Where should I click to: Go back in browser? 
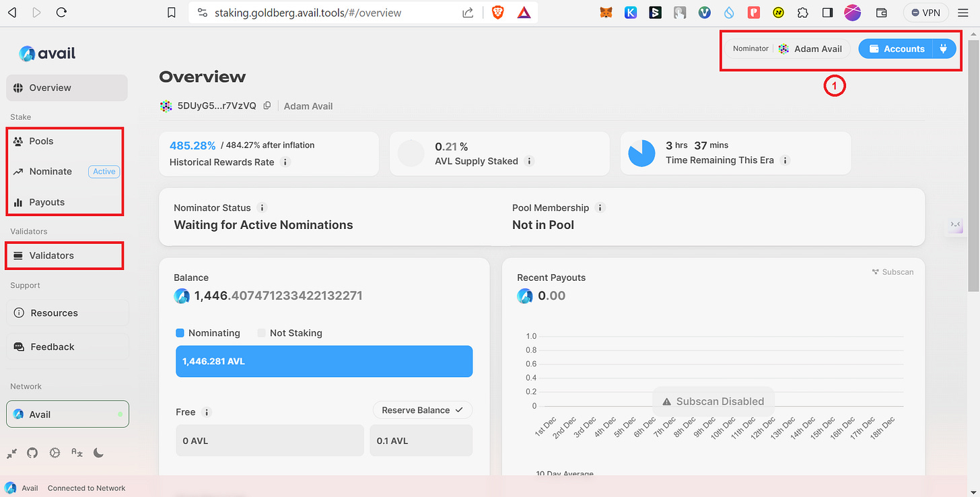pyautogui.click(x=13, y=12)
